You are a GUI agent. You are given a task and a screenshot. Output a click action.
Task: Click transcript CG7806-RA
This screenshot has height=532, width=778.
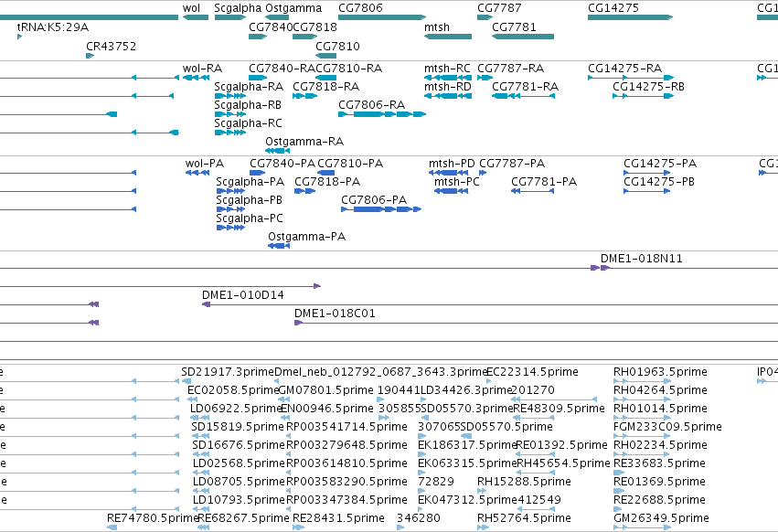(382, 114)
